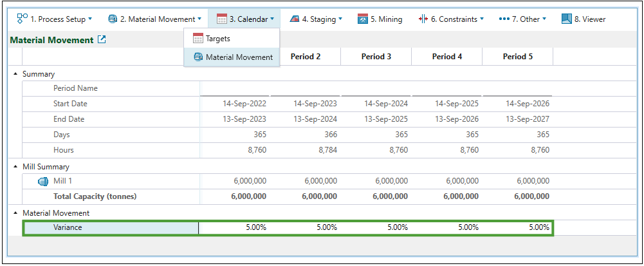
Task: Click the Mill 1 icon
Action: [x=44, y=181]
